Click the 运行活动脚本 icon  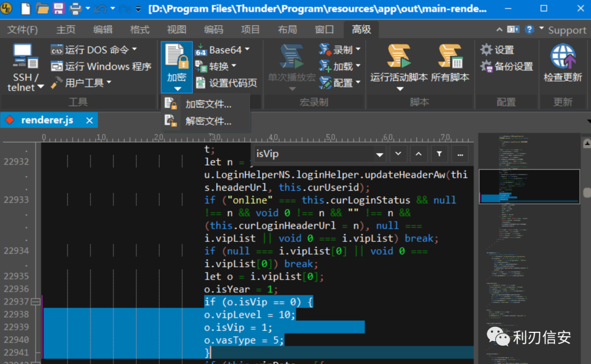(x=399, y=56)
